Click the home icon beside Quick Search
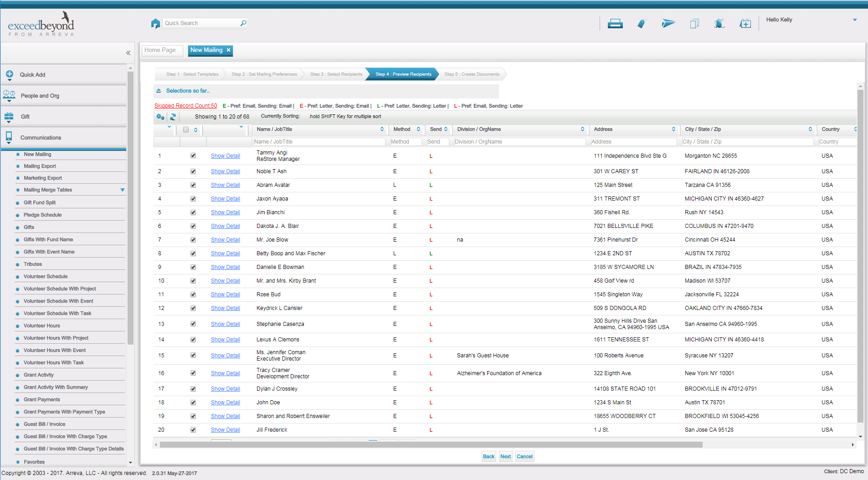This screenshot has width=868, height=480. pos(155,23)
